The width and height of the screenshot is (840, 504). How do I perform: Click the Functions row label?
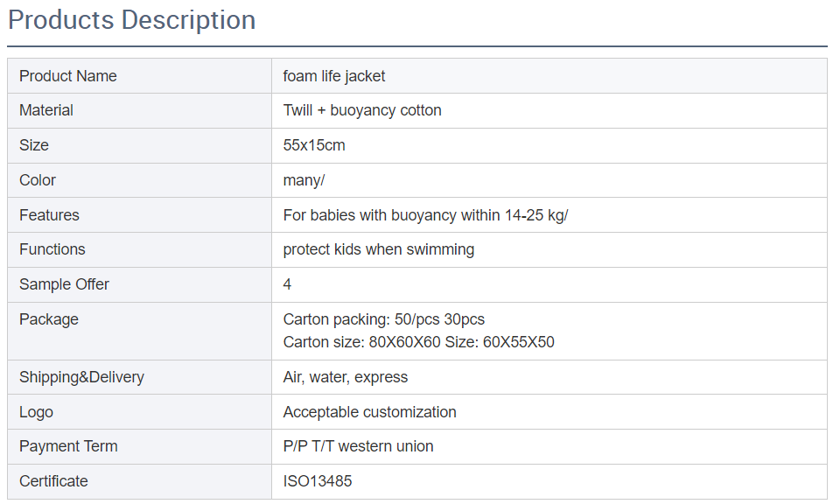(x=52, y=249)
